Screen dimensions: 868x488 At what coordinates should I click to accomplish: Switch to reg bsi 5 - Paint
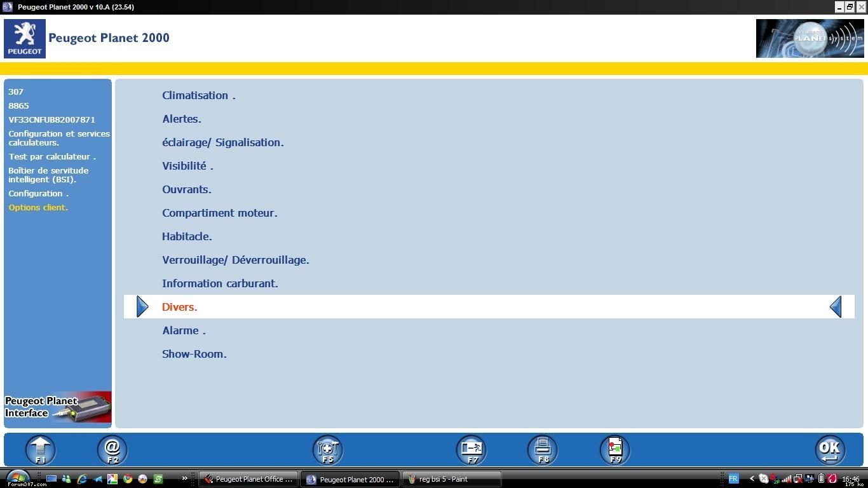(x=452, y=479)
